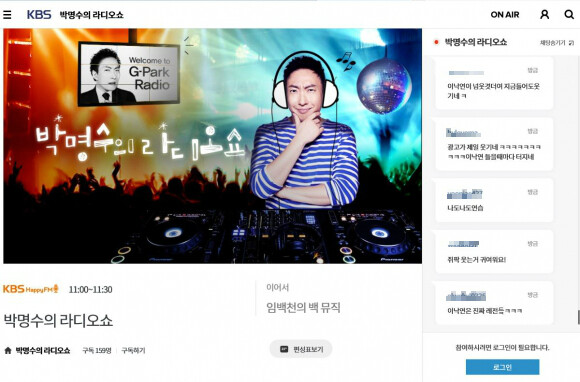Click the KBS logo

click(x=39, y=14)
